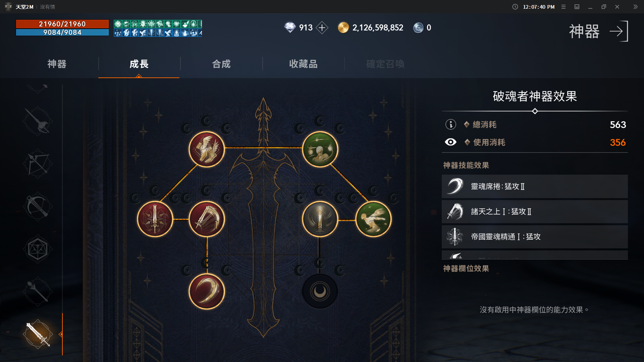Select the green winged angel skill node
The height and width of the screenshot is (362, 644).
point(373,219)
